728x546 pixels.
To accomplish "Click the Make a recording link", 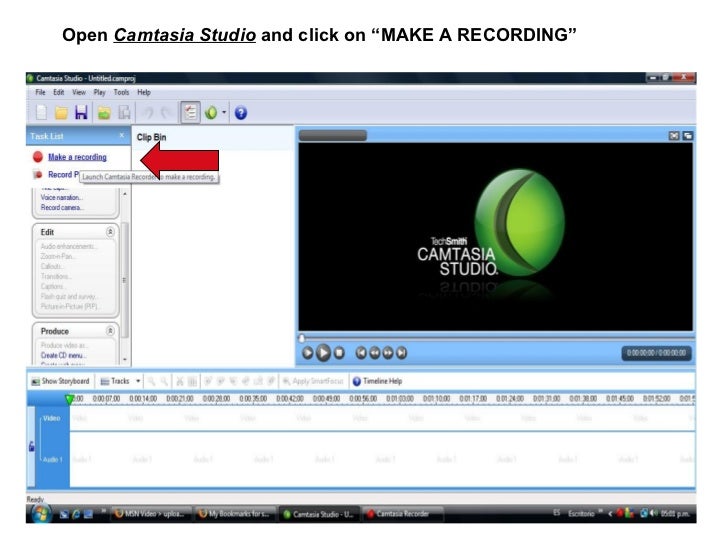I will 78,157.
